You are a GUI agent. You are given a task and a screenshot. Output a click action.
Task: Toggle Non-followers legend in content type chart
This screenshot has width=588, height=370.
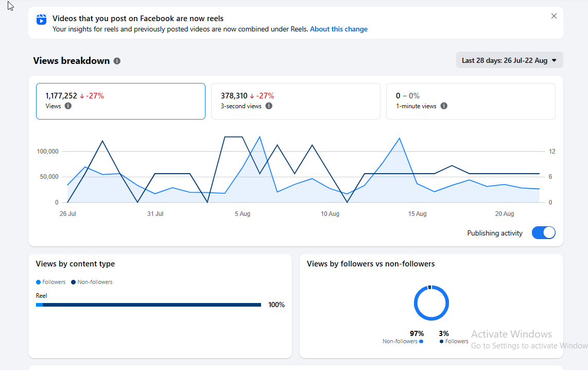pyautogui.click(x=92, y=282)
